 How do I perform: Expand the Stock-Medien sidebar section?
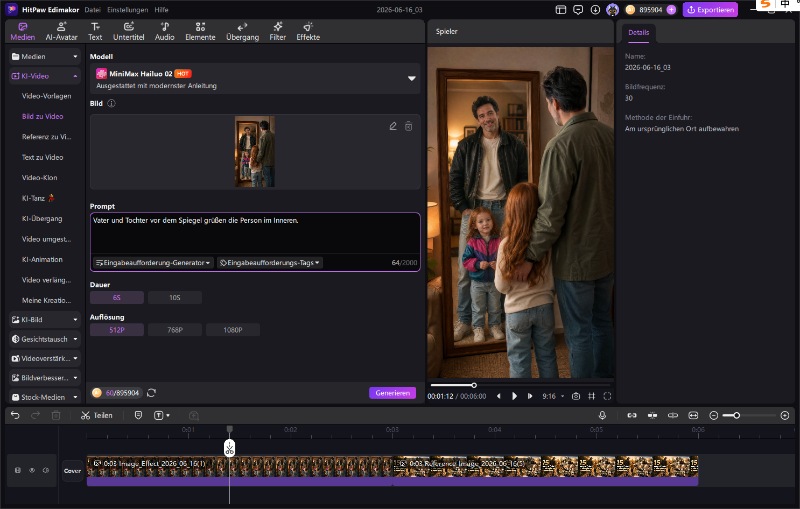coord(45,397)
